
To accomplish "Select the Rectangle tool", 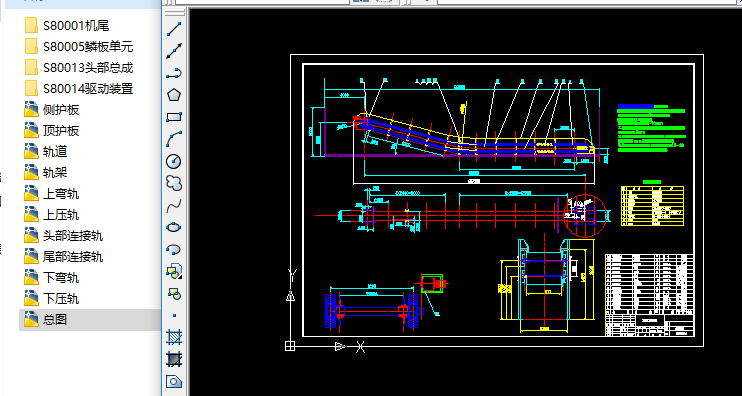I will pos(175,117).
